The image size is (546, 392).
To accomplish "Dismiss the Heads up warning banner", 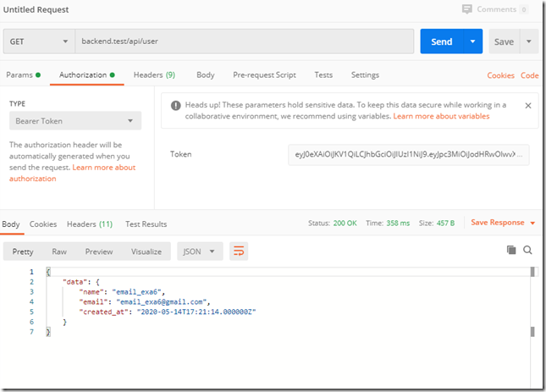I will pyautogui.click(x=528, y=106).
